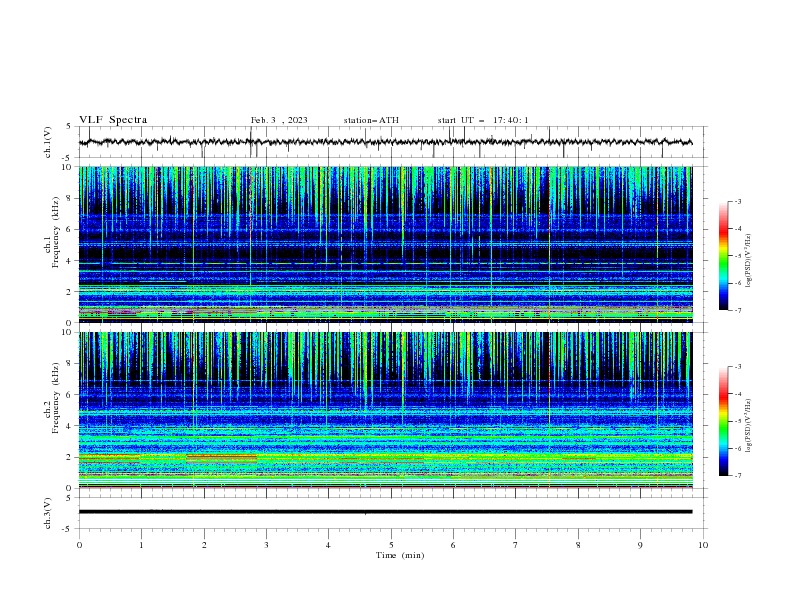Click the "-3" tick on the ch.1 colorbar

[737, 201]
